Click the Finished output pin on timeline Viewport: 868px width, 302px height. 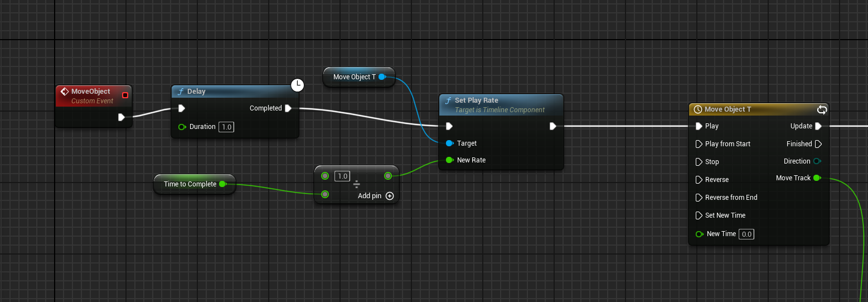[818, 144]
